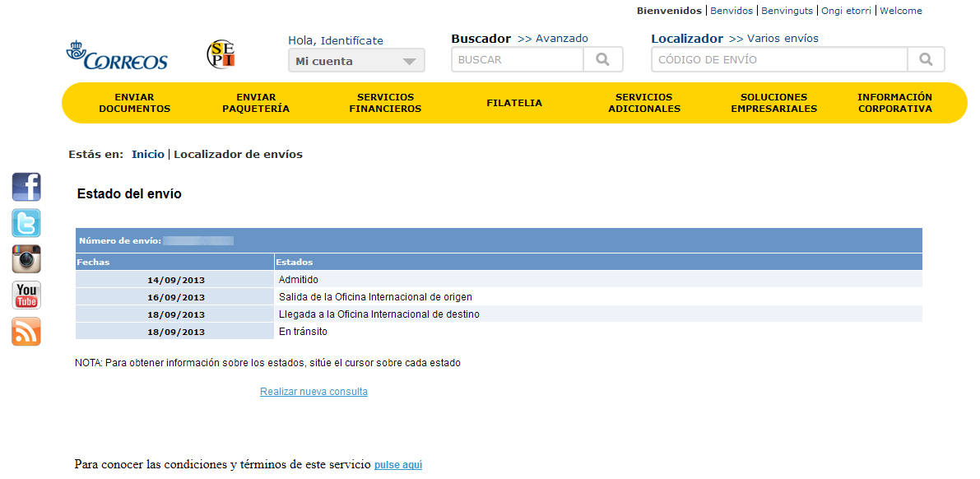Open the Mi cuenta dropdown
Viewport: 980px width, 479px height.
[x=355, y=59]
